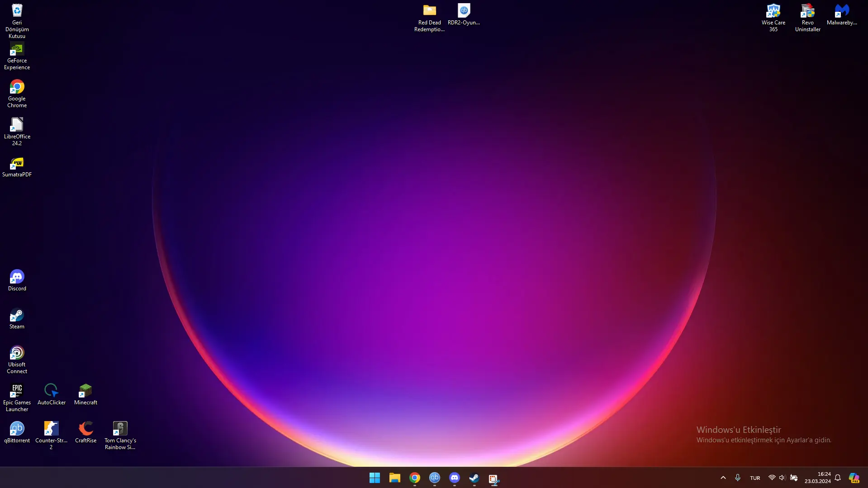
Task: Select the Epic Games Launcher desktop icon
Action: coord(17,398)
